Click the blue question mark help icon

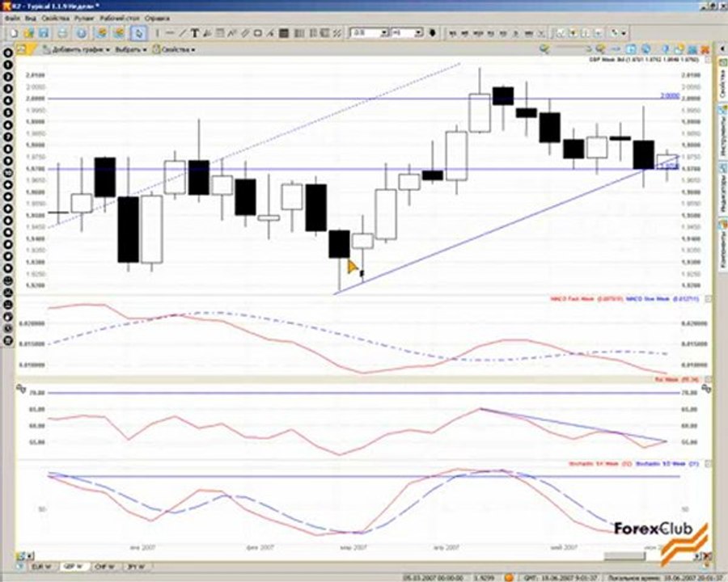pyautogui.click(x=666, y=48)
